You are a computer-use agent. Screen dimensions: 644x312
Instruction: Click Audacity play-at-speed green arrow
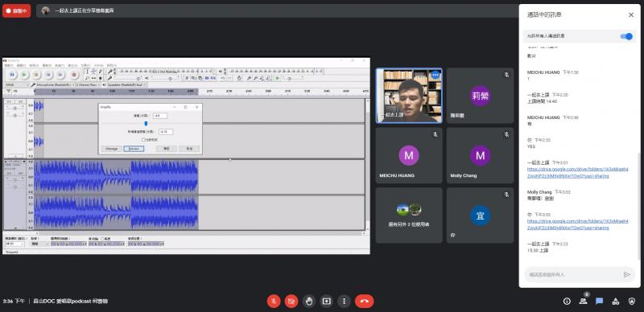[x=278, y=77]
